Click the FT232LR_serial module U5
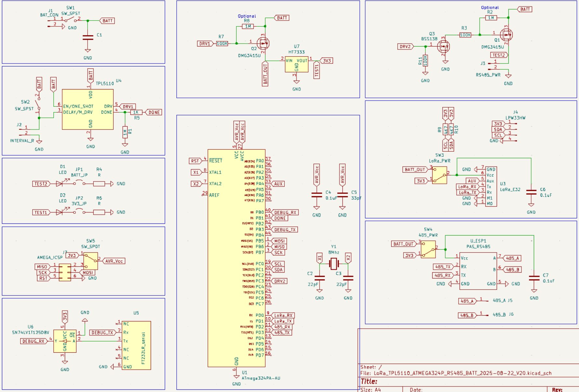579x392 pixels. click(x=136, y=345)
